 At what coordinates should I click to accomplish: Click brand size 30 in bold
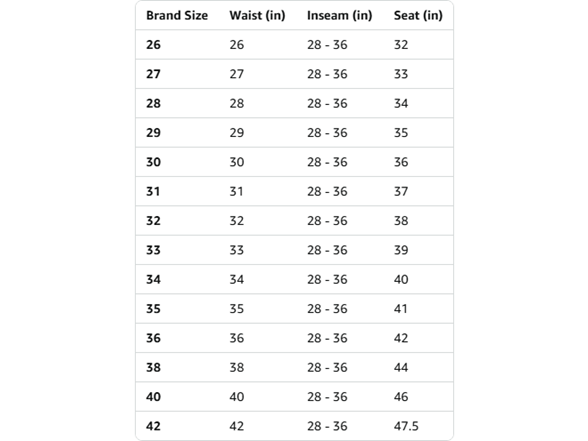153,162
